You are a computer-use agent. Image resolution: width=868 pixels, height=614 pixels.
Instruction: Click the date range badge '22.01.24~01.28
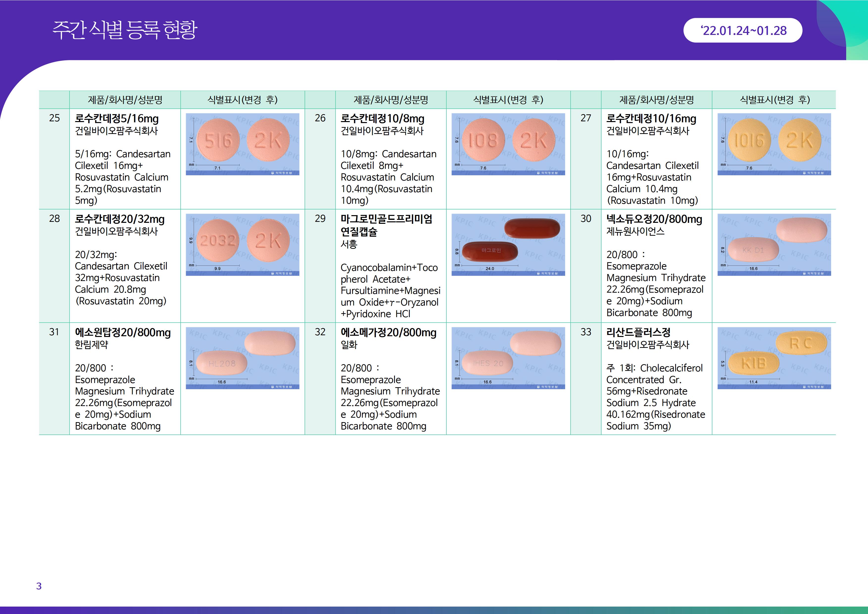743,30
